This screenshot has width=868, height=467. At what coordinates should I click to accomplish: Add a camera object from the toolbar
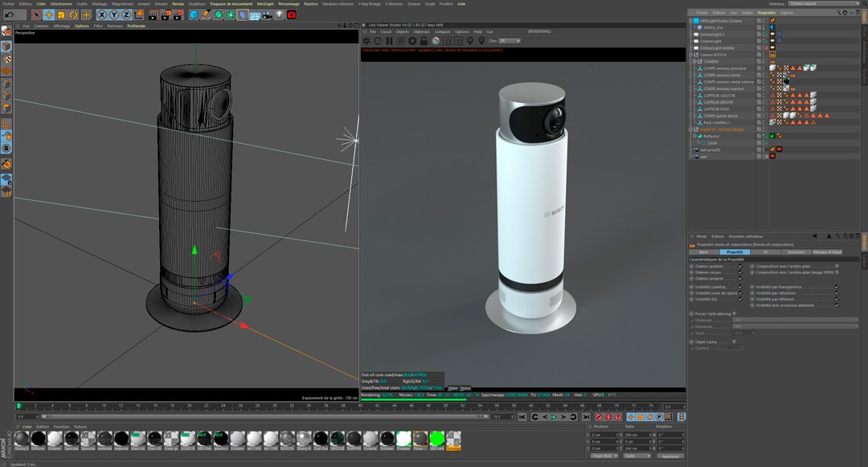(267, 15)
